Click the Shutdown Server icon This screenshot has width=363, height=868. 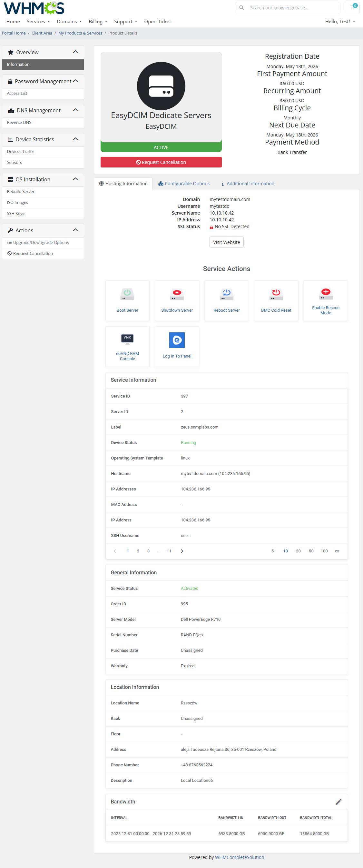[x=177, y=294]
